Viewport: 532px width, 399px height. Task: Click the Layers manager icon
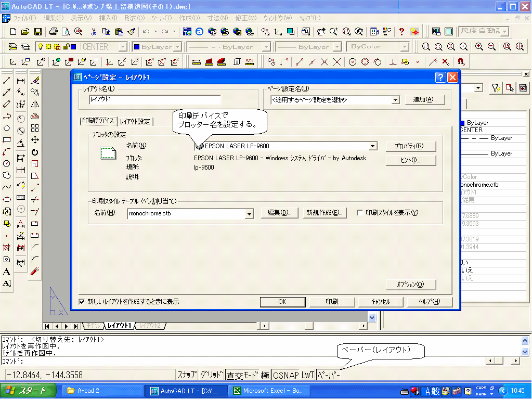13,46
